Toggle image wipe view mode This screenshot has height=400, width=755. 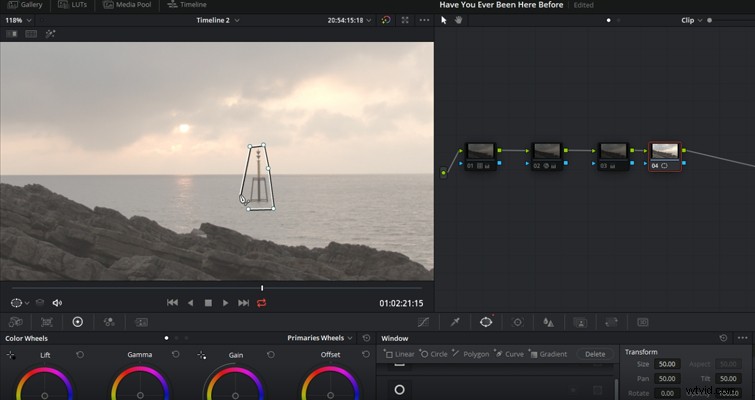tap(12, 34)
